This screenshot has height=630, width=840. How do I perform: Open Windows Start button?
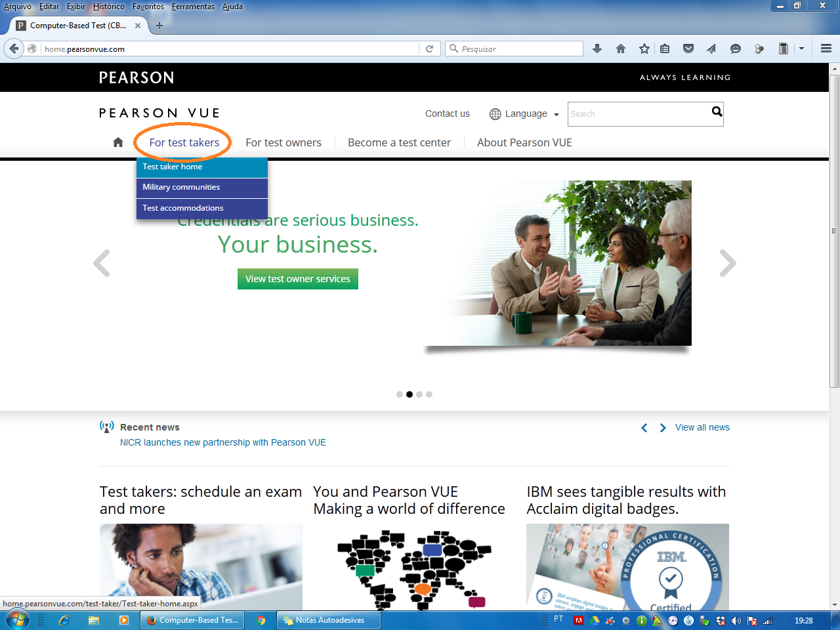(16, 620)
